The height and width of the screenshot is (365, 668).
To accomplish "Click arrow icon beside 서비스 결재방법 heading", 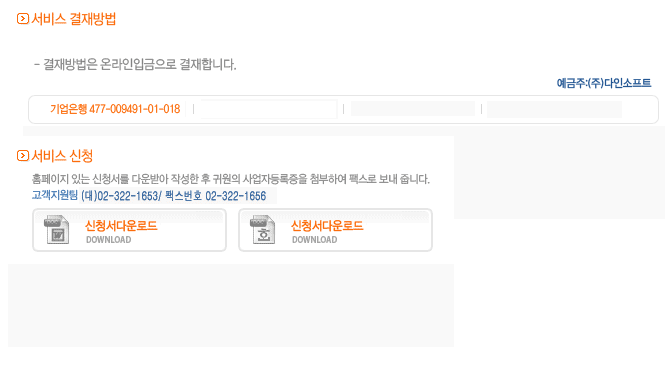I will (x=23, y=19).
